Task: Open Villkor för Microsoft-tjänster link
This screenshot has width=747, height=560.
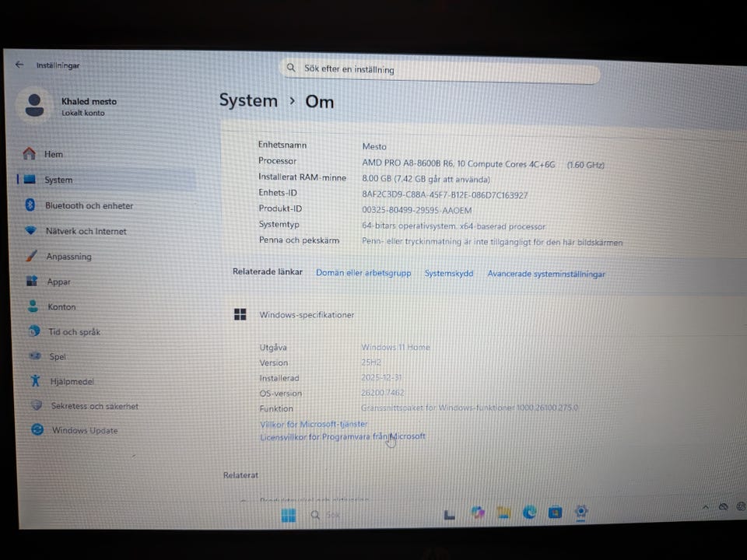Action: [314, 424]
